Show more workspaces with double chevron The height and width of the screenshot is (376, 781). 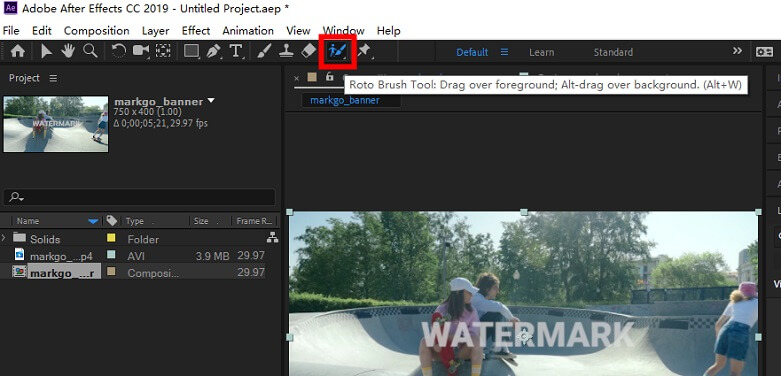click(737, 51)
